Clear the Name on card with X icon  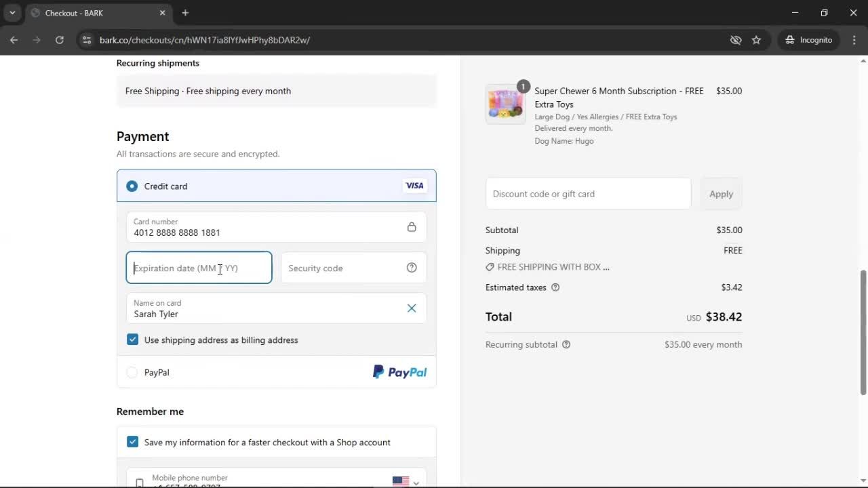click(x=412, y=308)
